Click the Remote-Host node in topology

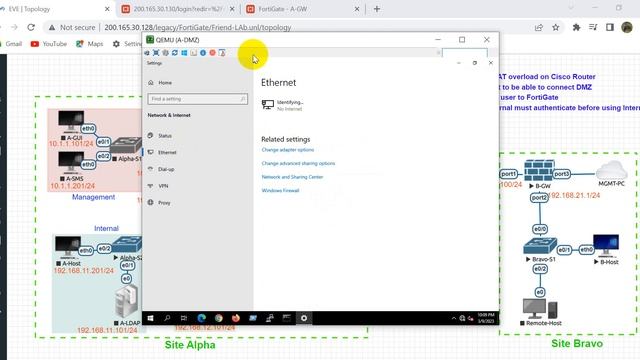pyautogui.click(x=540, y=309)
